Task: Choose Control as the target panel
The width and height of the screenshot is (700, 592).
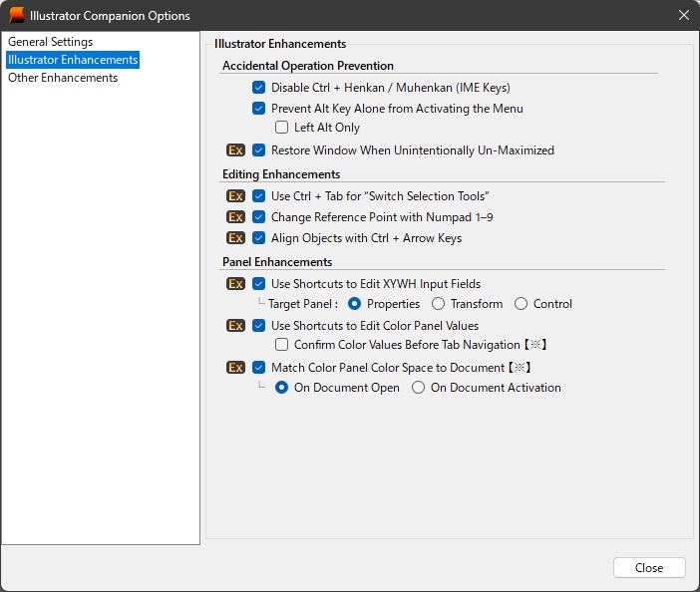Action: click(x=521, y=304)
